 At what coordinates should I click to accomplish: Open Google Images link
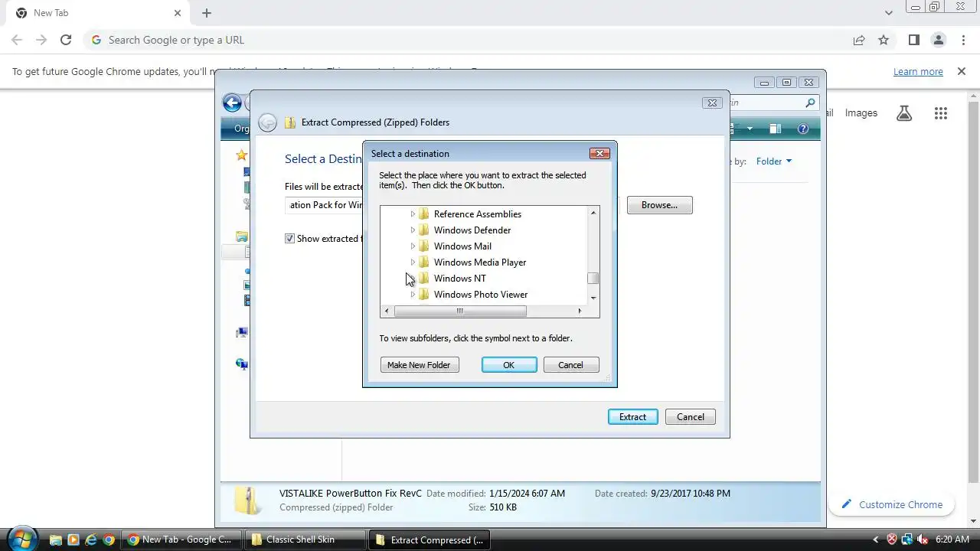tap(861, 112)
